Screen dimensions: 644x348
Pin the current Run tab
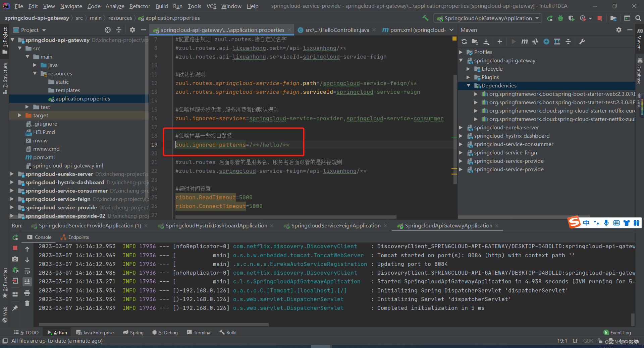(15, 308)
